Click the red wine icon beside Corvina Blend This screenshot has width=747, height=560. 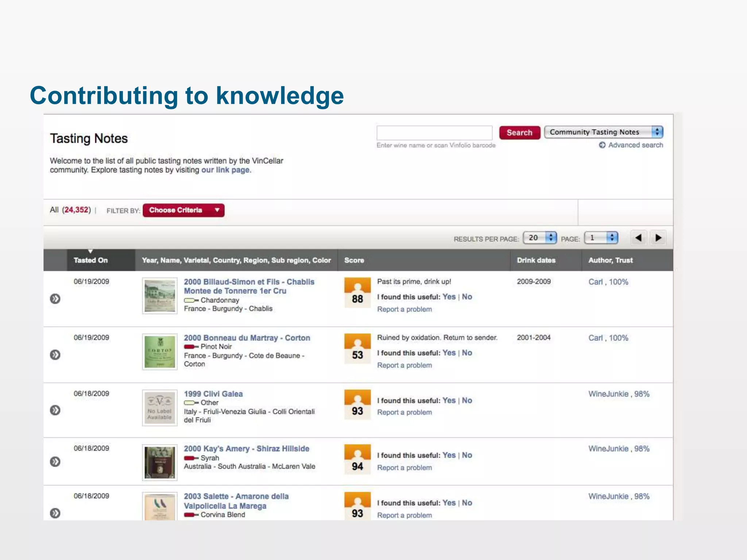coord(191,515)
